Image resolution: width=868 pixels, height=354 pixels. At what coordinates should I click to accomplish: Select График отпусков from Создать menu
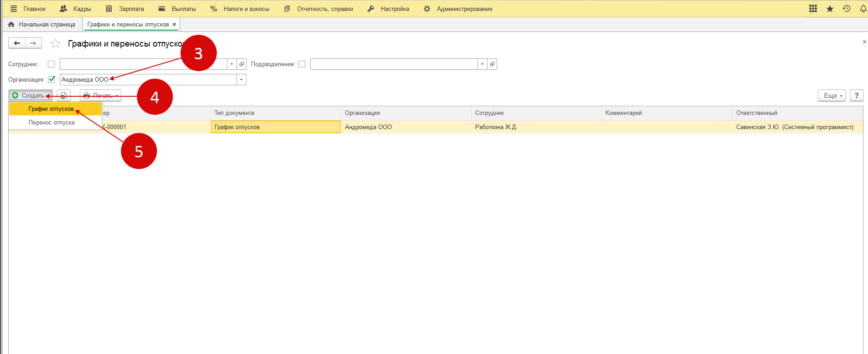pyautogui.click(x=55, y=109)
